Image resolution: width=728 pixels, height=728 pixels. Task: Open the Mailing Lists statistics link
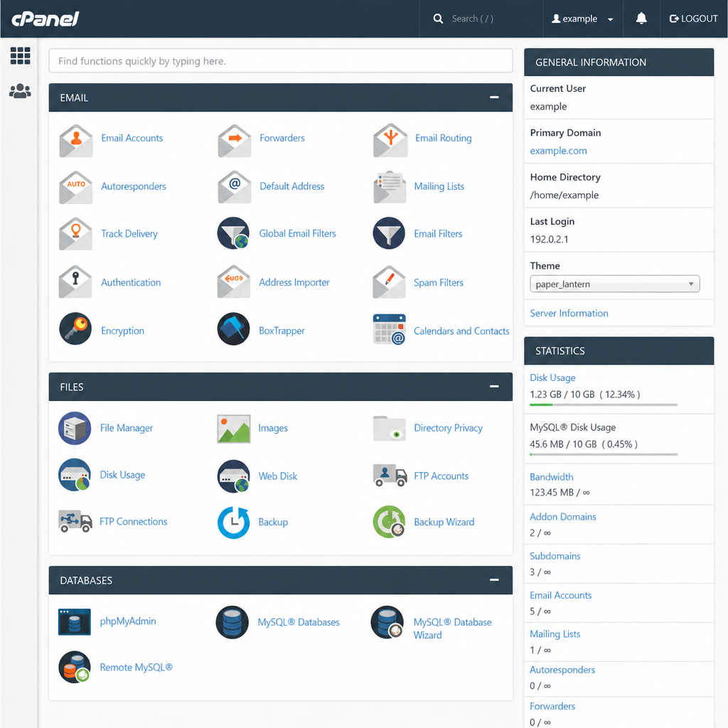coord(555,634)
